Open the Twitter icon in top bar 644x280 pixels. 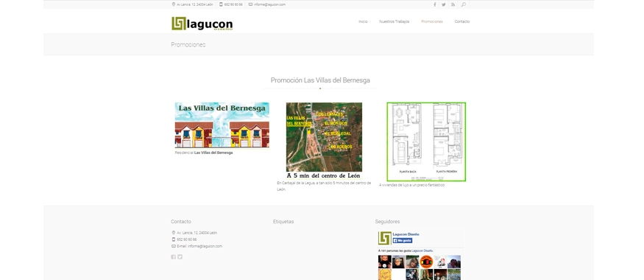[444, 4]
